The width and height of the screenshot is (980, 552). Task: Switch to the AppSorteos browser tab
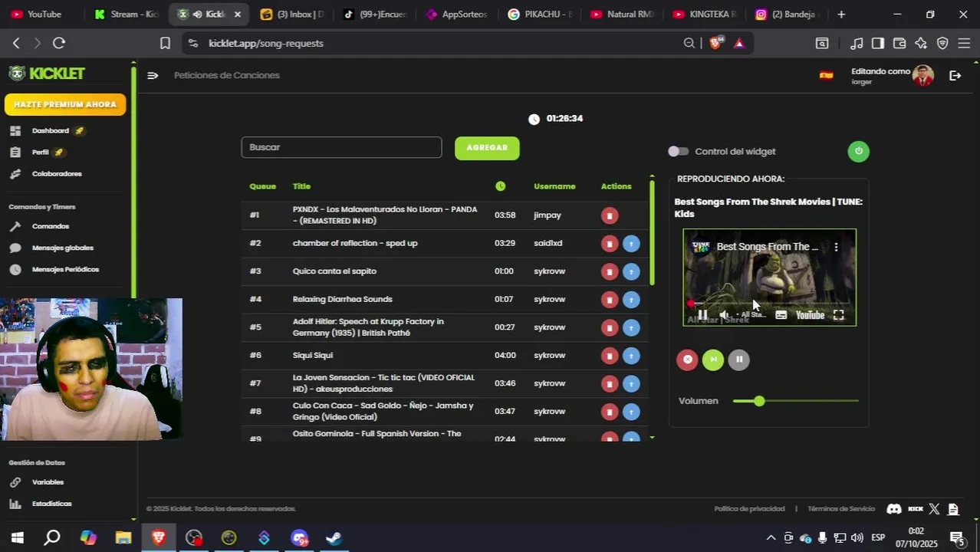coord(457,14)
